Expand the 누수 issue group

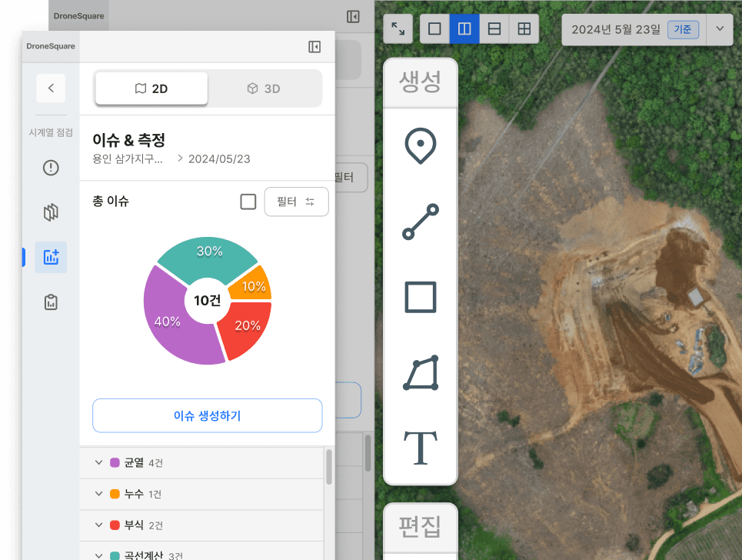coord(98,494)
